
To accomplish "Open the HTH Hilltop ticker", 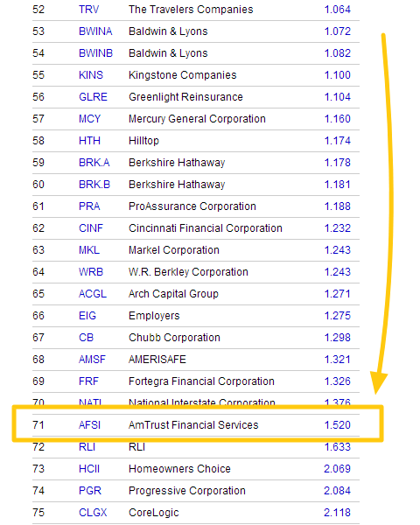I will pyautogui.click(x=89, y=141).
